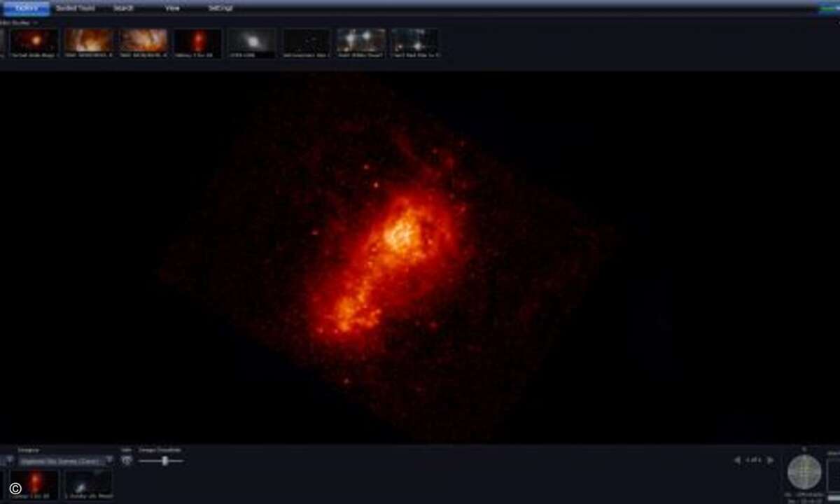Select the last thumbnail in top row
This screenshot has height=504, width=840.
point(414,43)
